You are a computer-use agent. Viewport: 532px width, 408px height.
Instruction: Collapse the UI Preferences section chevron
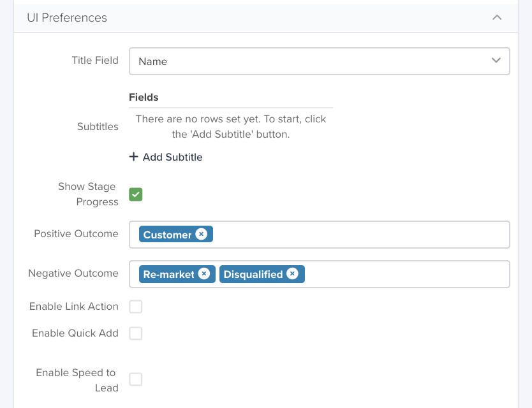point(497,17)
